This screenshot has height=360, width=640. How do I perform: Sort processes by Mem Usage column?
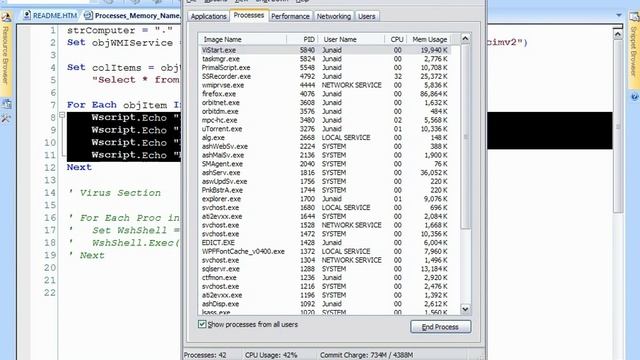pyautogui.click(x=429, y=40)
